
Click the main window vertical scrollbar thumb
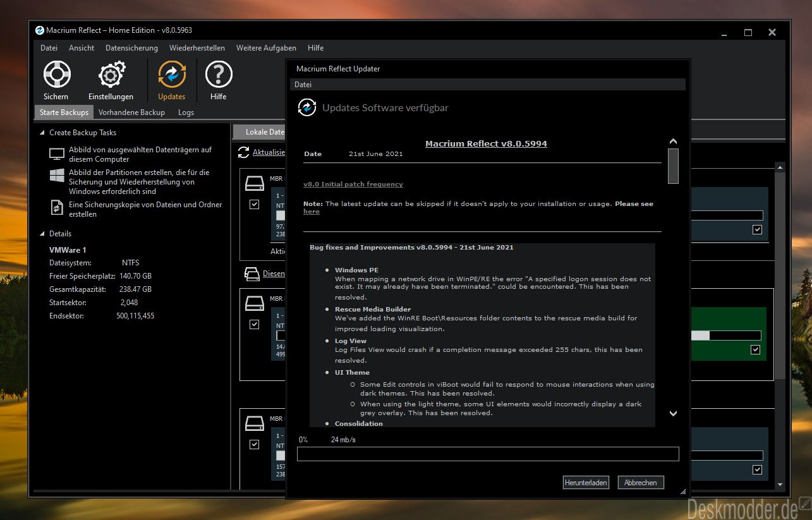coord(780,275)
